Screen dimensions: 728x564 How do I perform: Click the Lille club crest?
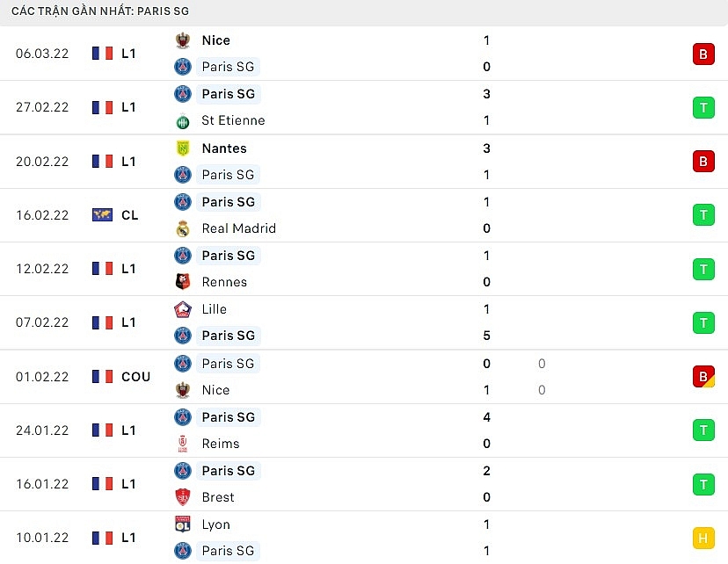click(x=183, y=309)
